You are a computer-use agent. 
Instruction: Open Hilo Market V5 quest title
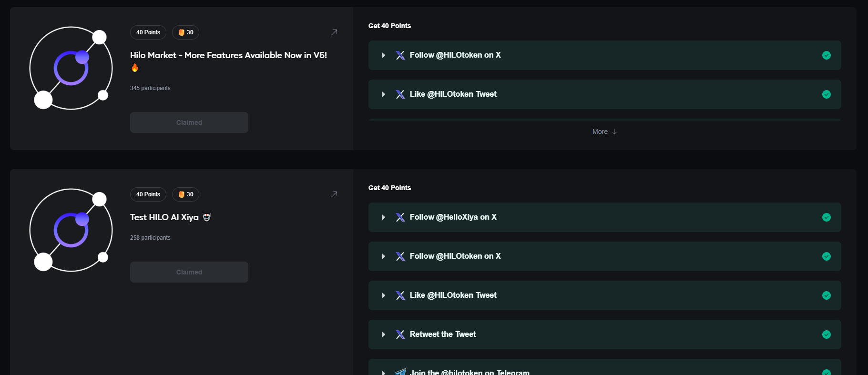[x=228, y=55]
